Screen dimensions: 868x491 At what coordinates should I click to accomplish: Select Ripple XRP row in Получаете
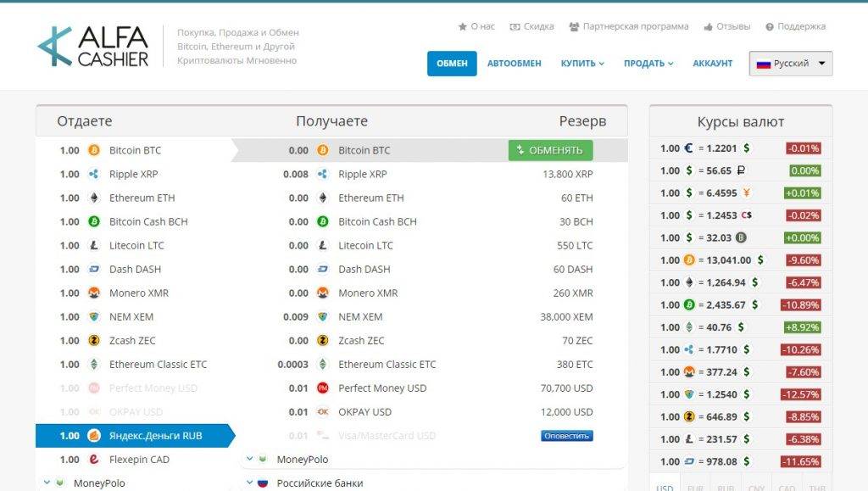(x=435, y=174)
